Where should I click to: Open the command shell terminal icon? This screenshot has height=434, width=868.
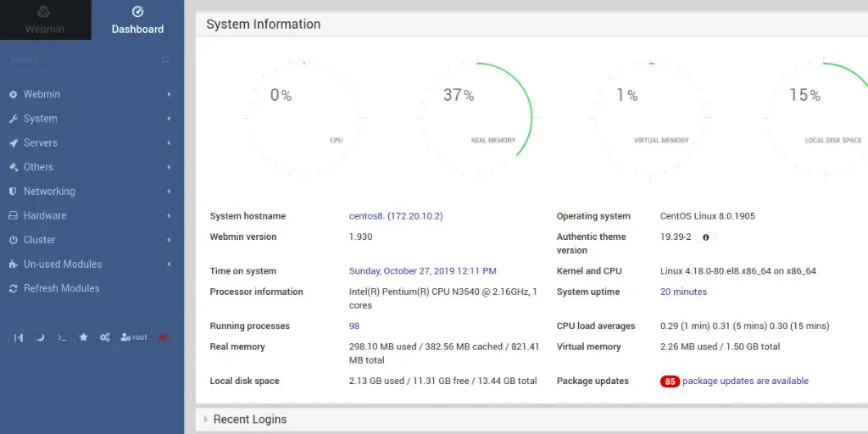click(x=62, y=337)
